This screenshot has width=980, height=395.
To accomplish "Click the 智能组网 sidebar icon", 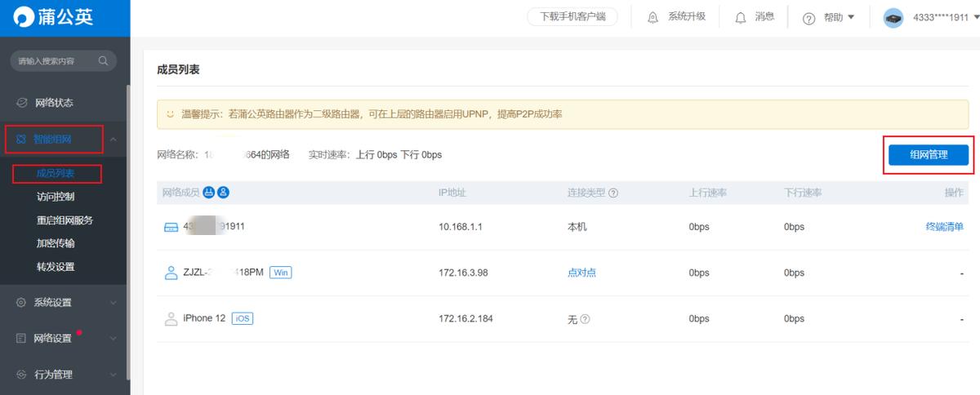I will click(22, 140).
